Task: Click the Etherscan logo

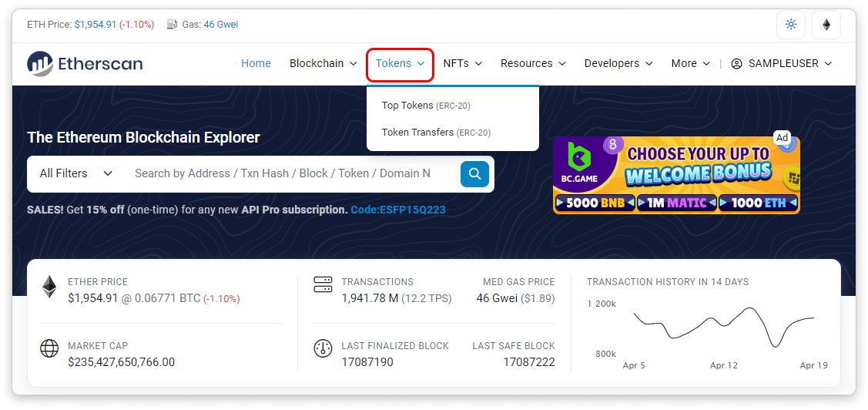Action: 85,64
